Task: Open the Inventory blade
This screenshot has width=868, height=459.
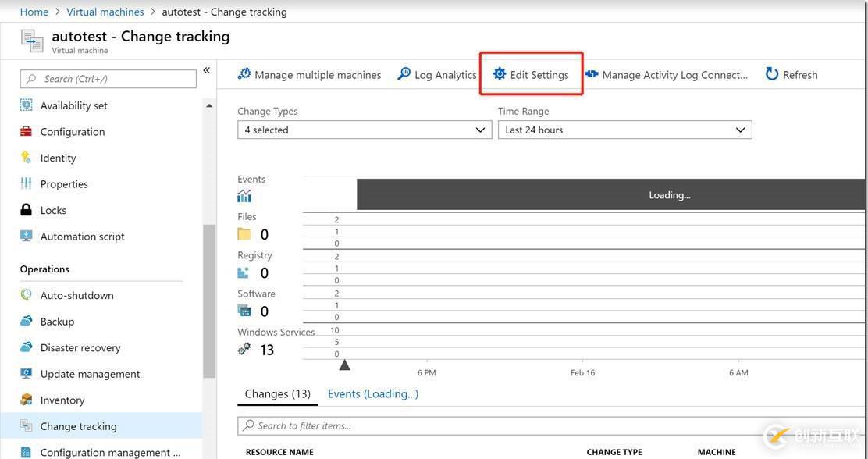Action: tap(62, 400)
